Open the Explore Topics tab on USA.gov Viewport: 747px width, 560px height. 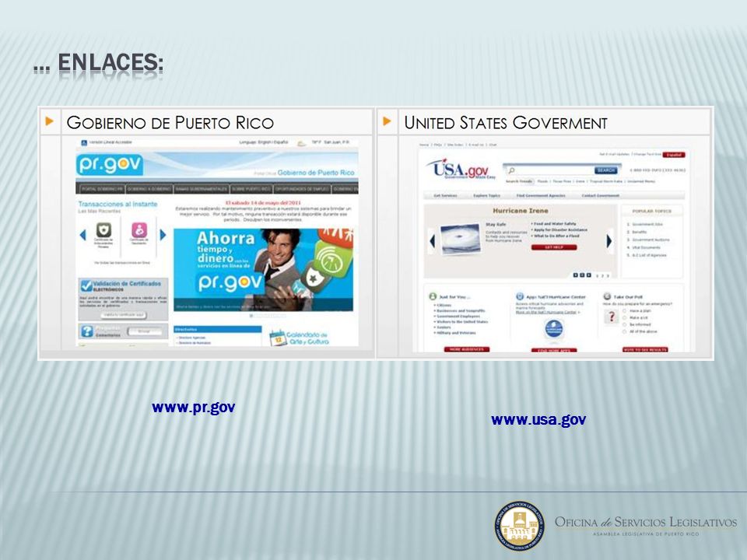(486, 196)
